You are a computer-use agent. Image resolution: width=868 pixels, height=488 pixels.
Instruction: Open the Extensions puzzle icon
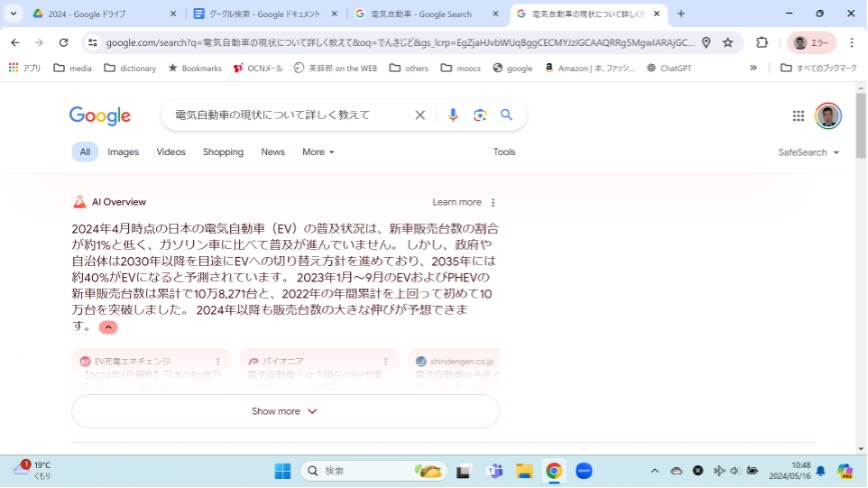[762, 43]
